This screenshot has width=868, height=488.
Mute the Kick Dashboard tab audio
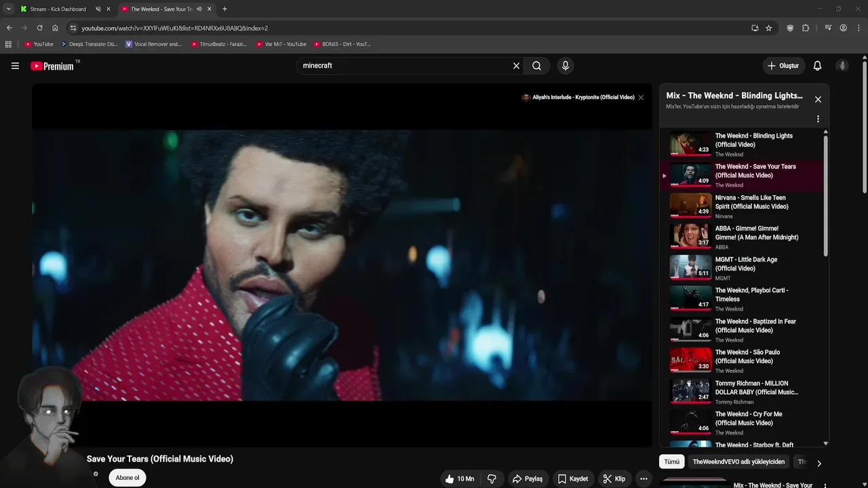pos(98,9)
